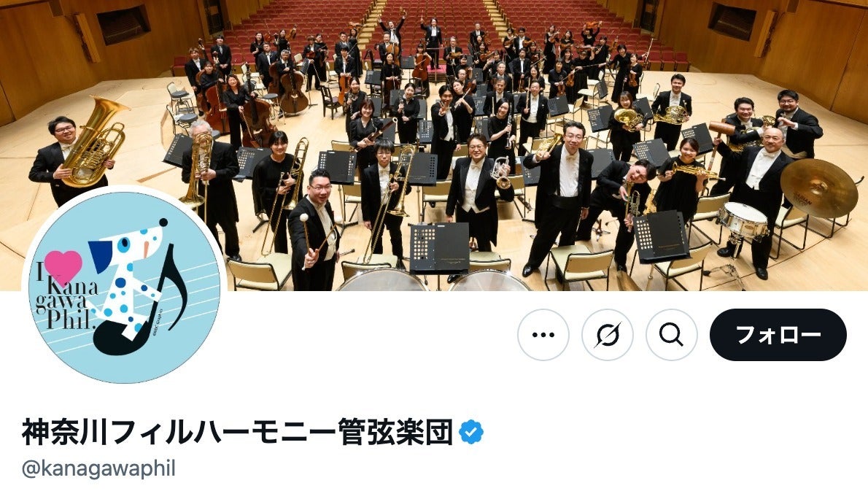Click the center front music stand
The height and width of the screenshot is (499, 868).
coord(440,247)
